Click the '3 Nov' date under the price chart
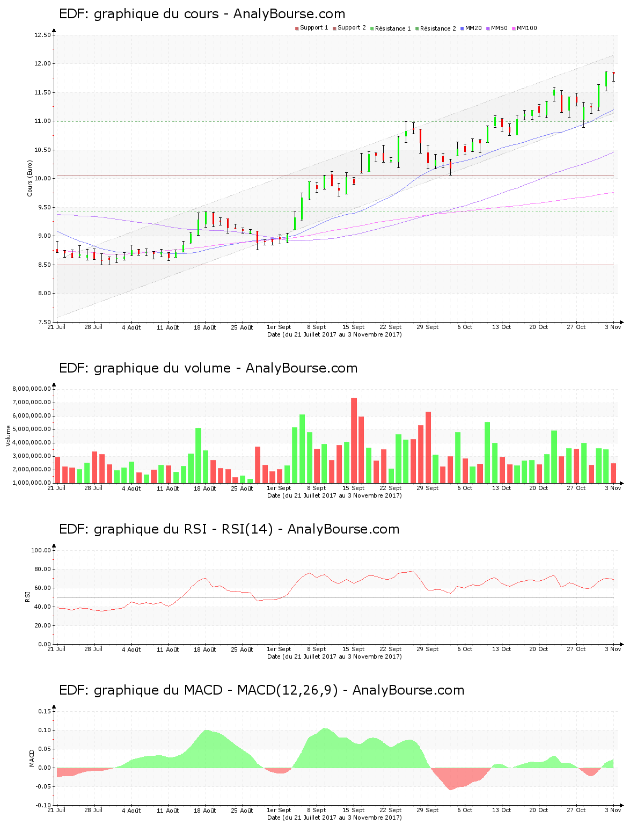 coord(613,327)
